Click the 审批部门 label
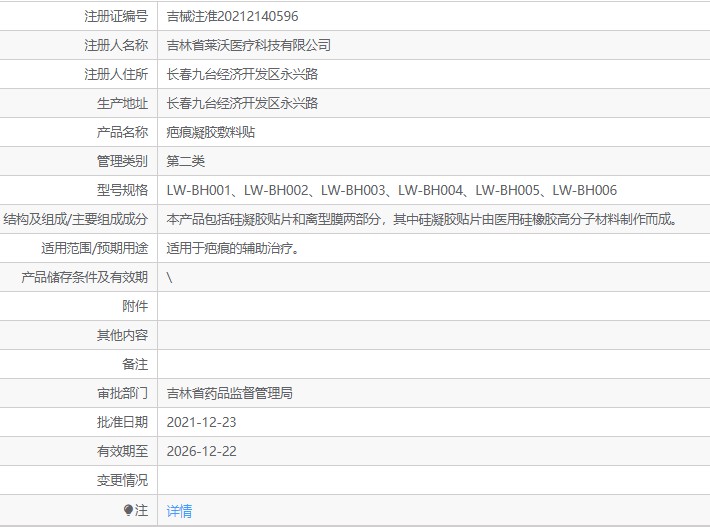The width and height of the screenshot is (710, 527). [122, 393]
